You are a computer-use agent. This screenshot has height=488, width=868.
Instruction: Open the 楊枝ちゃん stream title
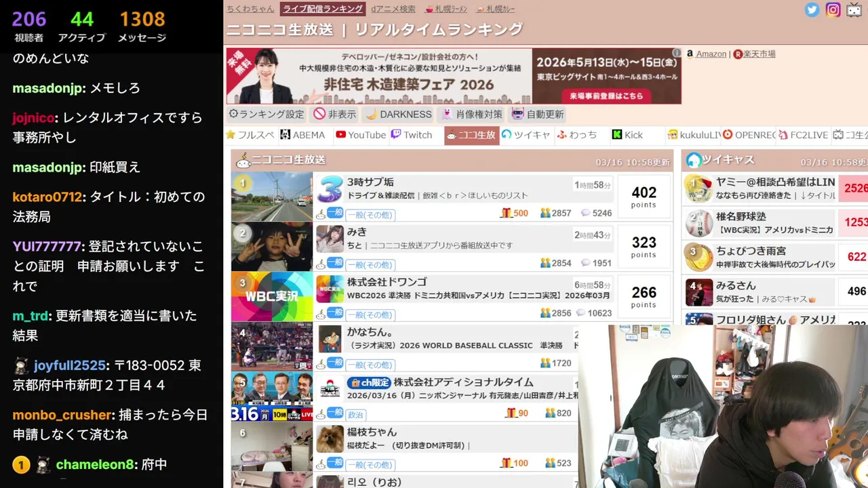(x=372, y=432)
